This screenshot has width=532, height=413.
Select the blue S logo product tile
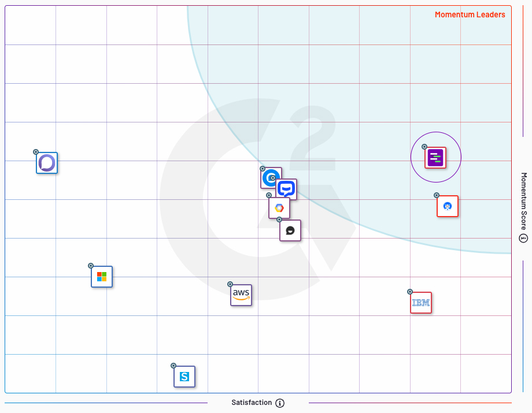pos(184,377)
